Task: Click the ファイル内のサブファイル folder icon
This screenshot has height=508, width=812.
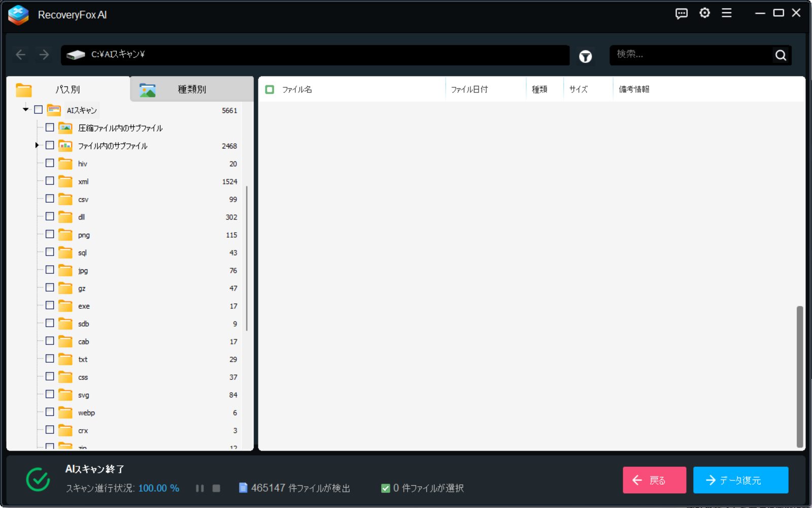Action: coord(65,145)
